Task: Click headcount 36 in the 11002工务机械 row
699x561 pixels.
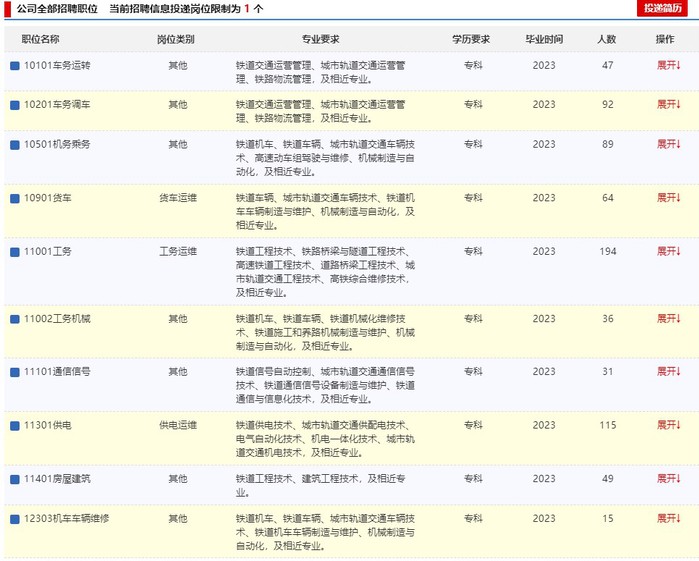Action: (x=608, y=319)
